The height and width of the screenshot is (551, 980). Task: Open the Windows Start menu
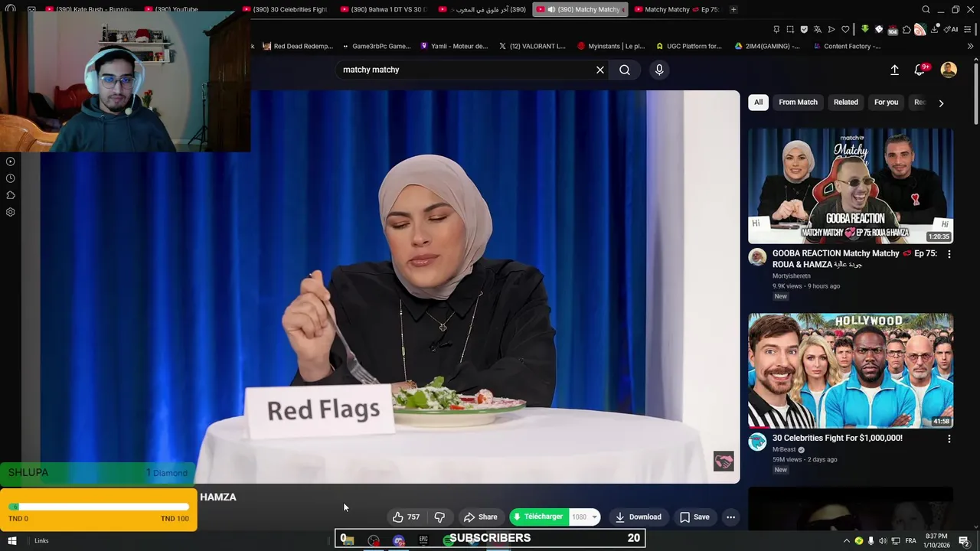pyautogui.click(x=11, y=540)
